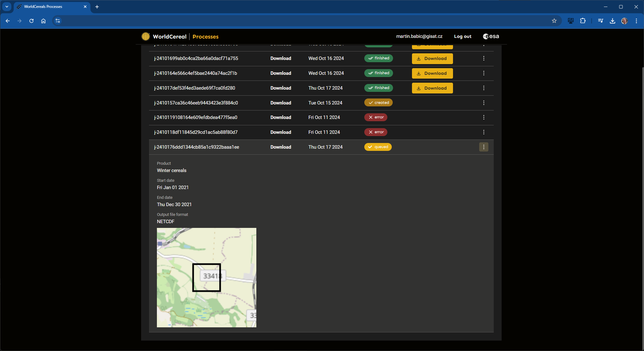Click the WorldCereal wheat logo icon

(146, 37)
